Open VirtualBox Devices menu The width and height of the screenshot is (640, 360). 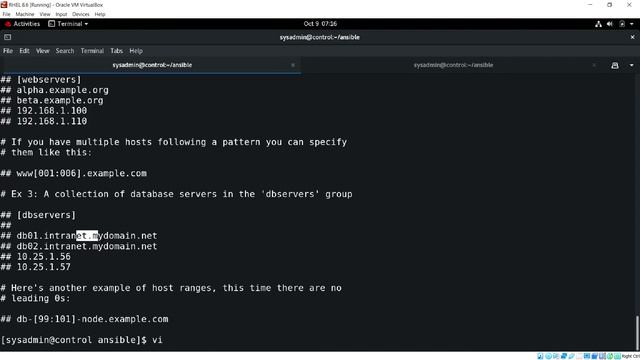tap(80, 14)
